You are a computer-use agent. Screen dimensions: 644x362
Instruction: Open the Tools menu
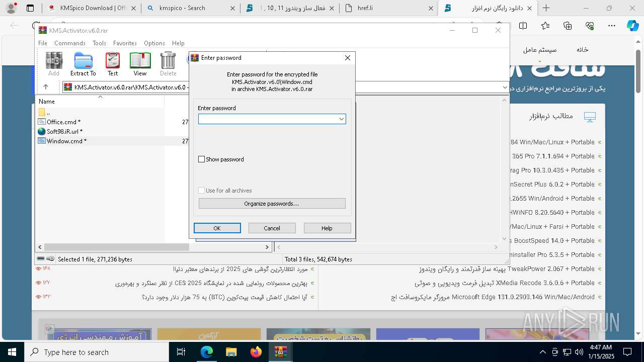(x=99, y=43)
